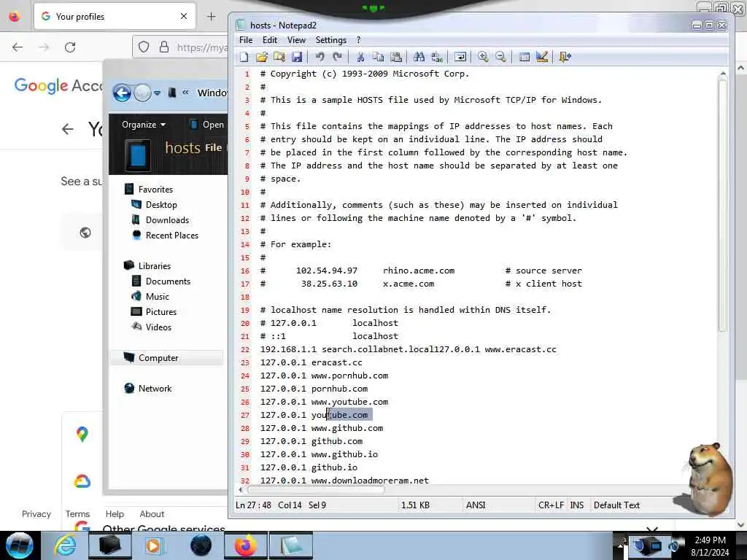This screenshot has width=747, height=560.
Task: Open the Organize dropdown in Explorer
Action: [x=144, y=125]
